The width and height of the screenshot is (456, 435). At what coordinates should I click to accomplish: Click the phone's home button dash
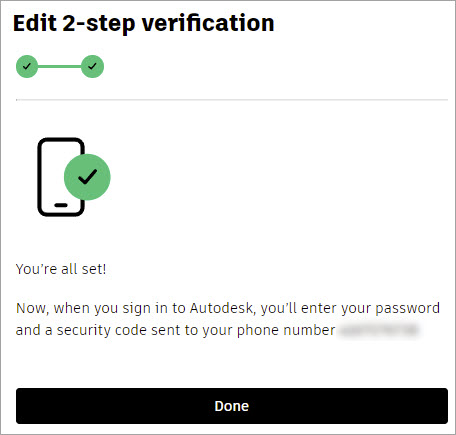(x=61, y=205)
